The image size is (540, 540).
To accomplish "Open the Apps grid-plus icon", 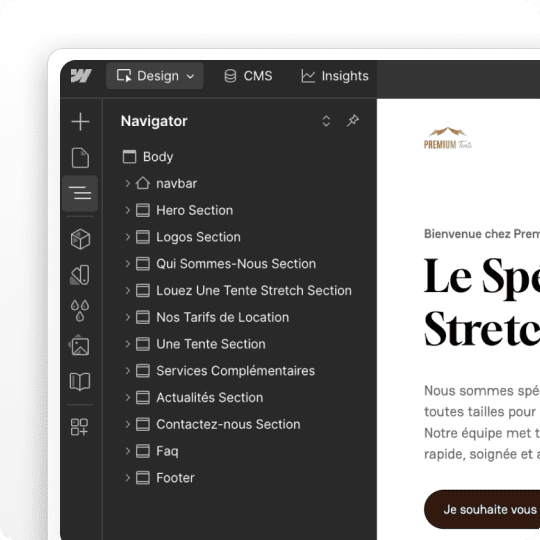I will pos(80,427).
